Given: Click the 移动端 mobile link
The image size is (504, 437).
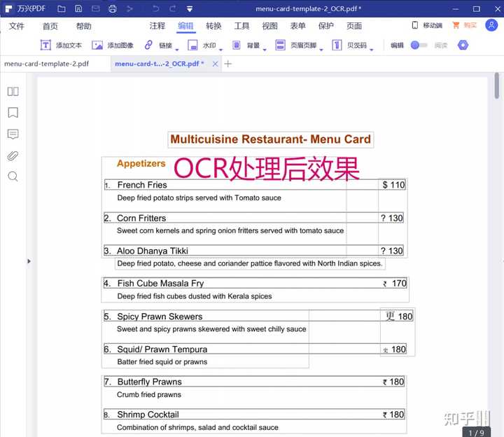Looking at the screenshot, I should [427, 25].
